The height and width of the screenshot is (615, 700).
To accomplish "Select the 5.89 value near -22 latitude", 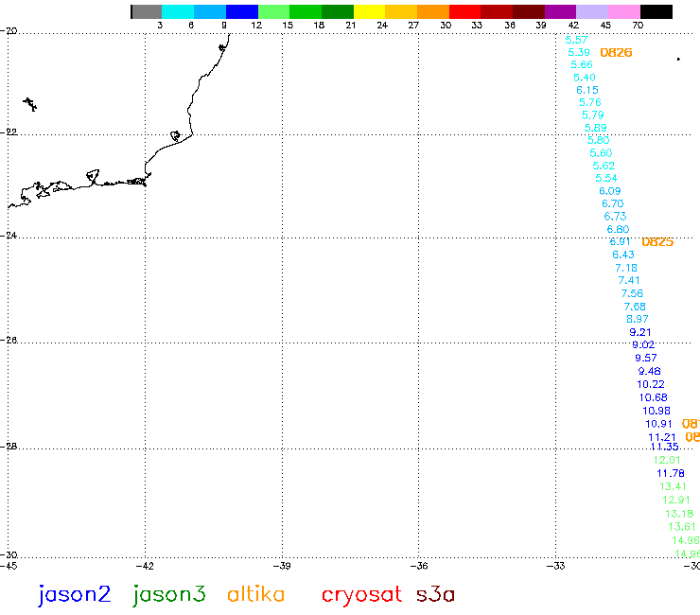I will point(596,128).
